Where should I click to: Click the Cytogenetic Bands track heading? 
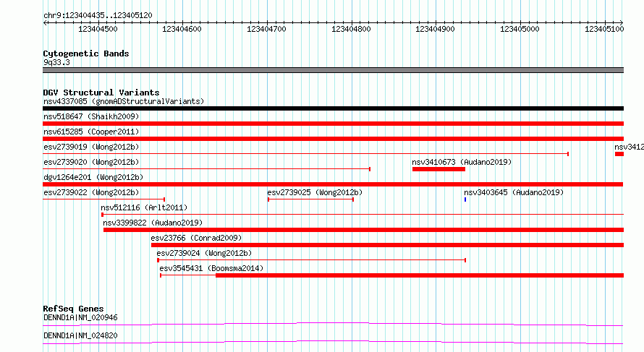(86, 53)
